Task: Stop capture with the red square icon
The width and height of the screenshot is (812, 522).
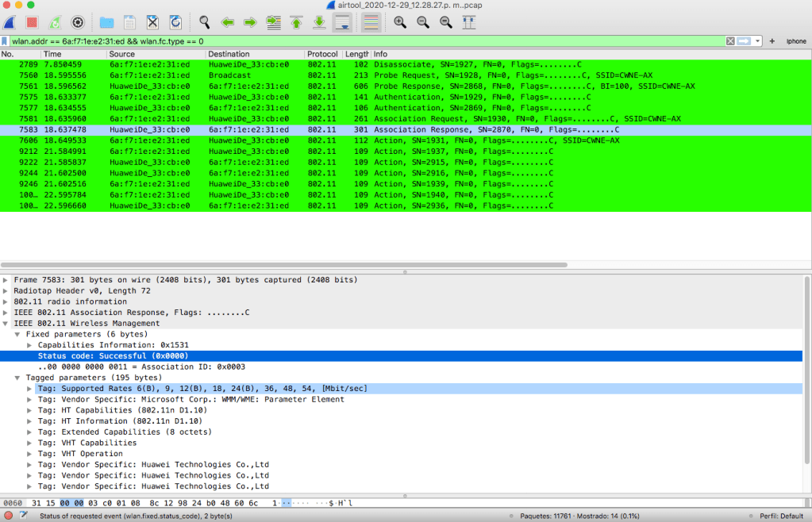Action: pyautogui.click(x=32, y=22)
